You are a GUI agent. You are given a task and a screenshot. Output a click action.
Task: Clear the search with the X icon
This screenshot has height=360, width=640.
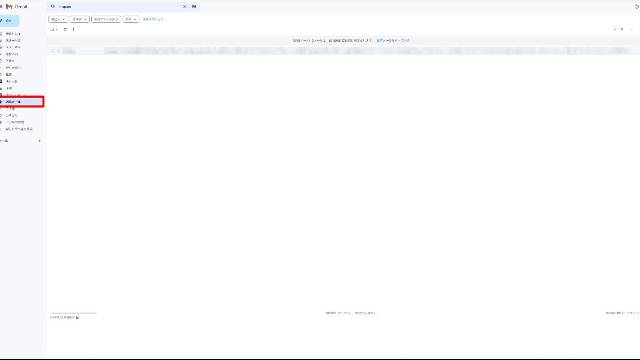click(184, 7)
